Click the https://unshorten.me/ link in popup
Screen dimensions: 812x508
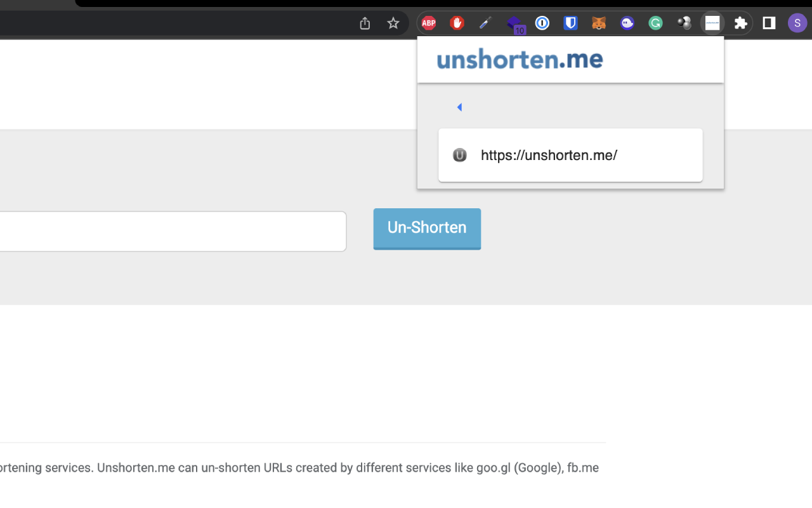coord(549,155)
